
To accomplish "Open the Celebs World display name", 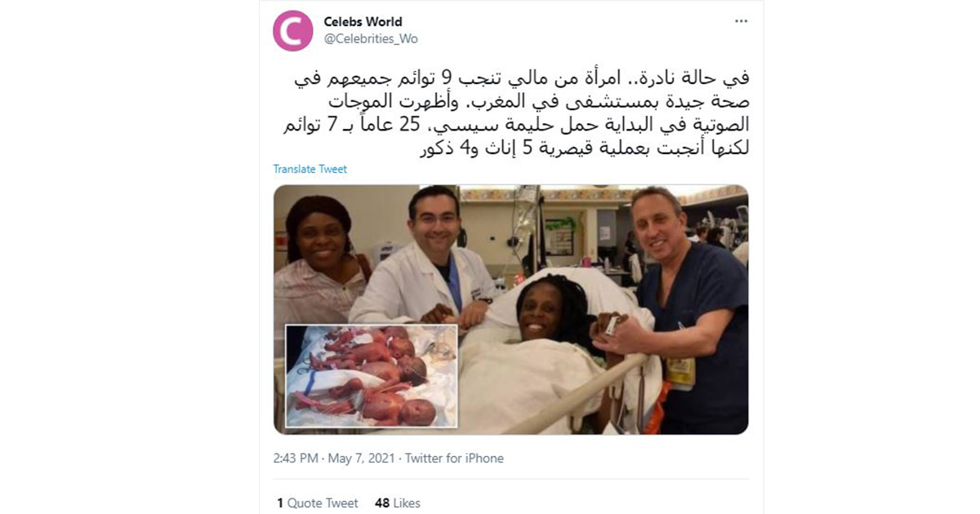I will (363, 22).
